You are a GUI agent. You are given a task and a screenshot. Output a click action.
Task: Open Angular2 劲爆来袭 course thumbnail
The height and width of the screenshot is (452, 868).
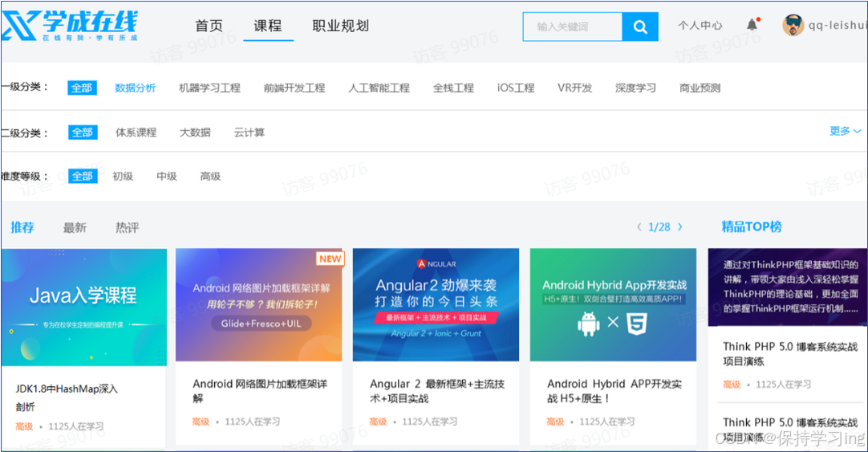pyautogui.click(x=436, y=304)
